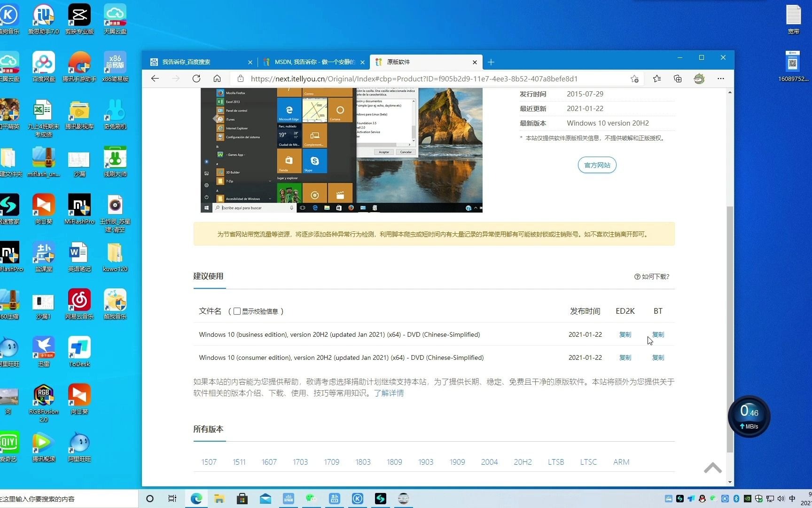
Task: Select version 1511
Action: tap(239, 462)
